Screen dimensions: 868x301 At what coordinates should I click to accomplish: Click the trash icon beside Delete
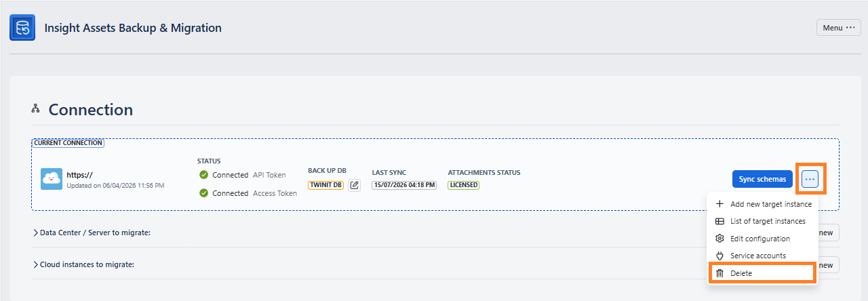720,273
